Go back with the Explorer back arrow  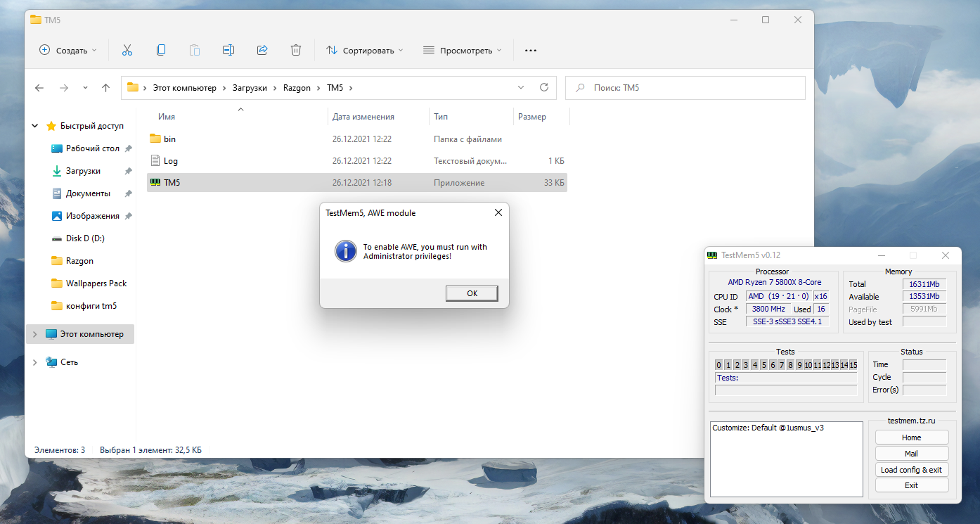tap(39, 88)
